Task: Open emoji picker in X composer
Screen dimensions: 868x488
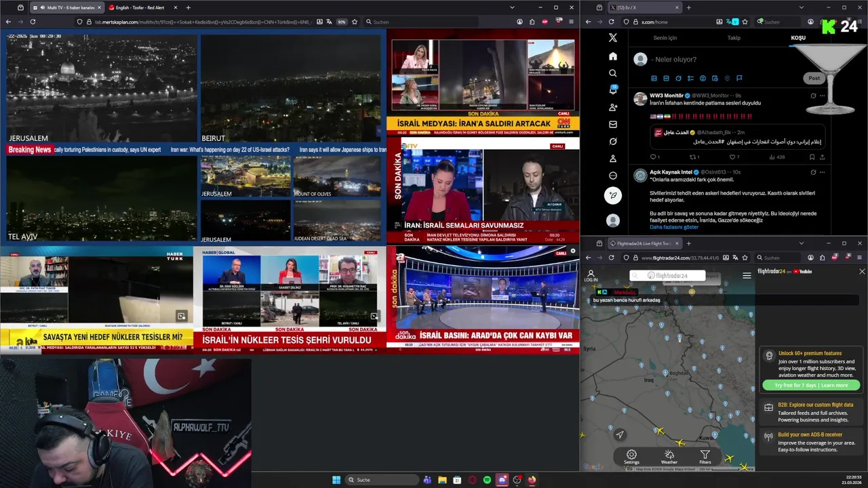Action: tap(703, 79)
